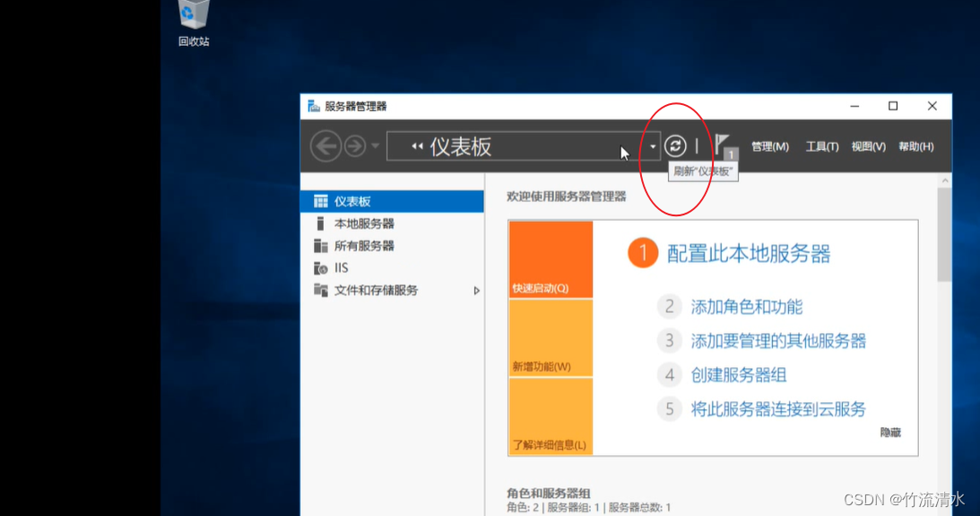Click the 添加角色和功能 link
Image resolution: width=980 pixels, height=516 pixels.
click(746, 307)
